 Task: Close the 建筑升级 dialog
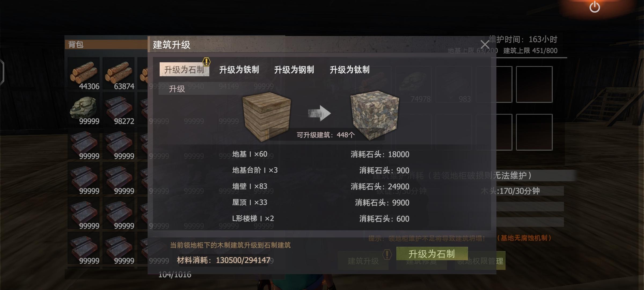tap(485, 44)
